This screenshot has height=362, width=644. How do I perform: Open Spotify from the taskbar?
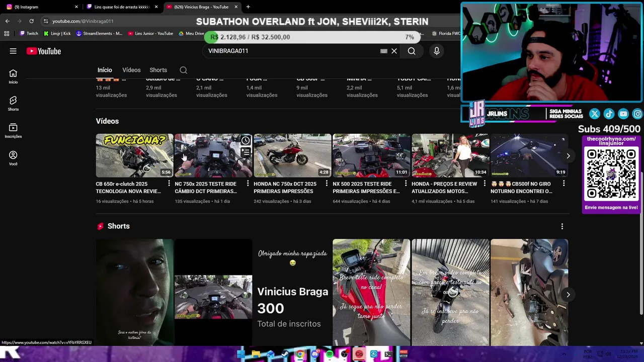tap(330, 354)
